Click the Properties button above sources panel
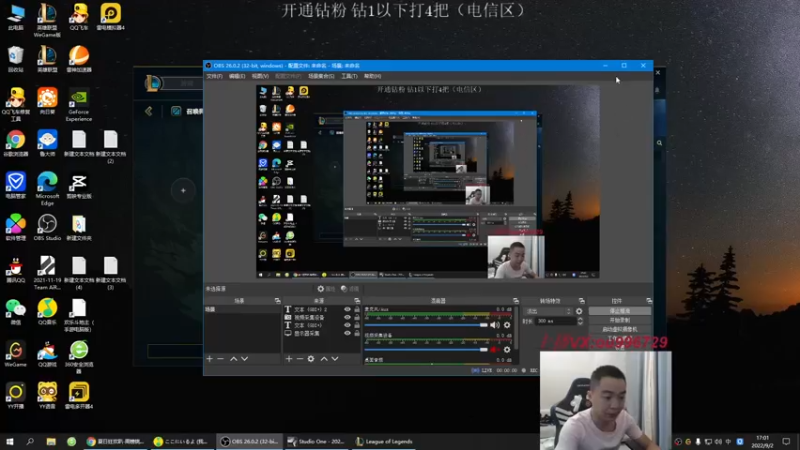This screenshot has width=800, height=450. pos(326,289)
